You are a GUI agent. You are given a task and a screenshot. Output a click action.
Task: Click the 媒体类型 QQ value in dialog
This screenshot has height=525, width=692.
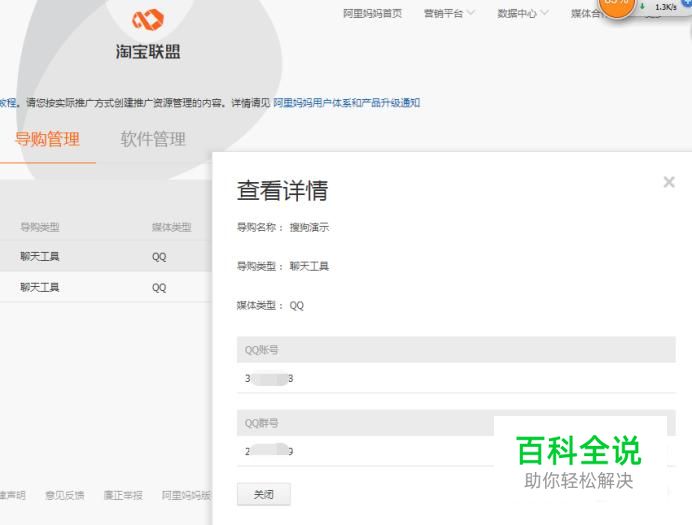click(x=297, y=305)
